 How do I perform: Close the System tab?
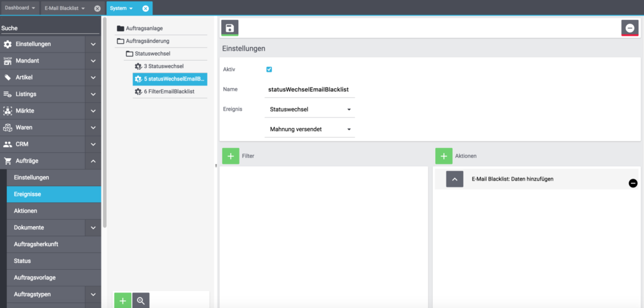146,8
